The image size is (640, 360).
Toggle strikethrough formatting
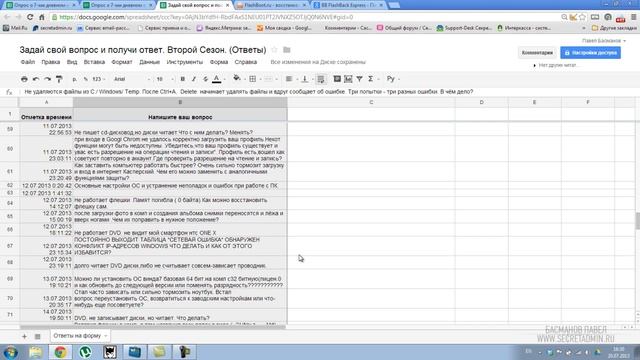[x=205, y=79]
